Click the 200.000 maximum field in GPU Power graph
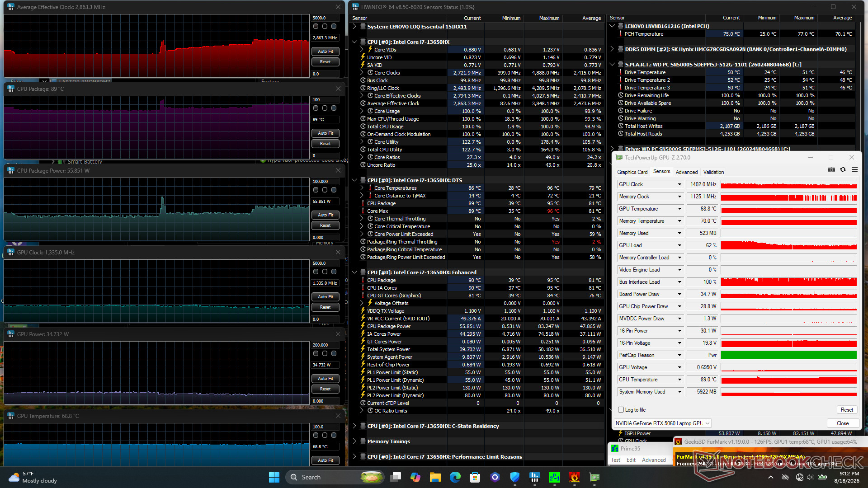 pos(325,345)
